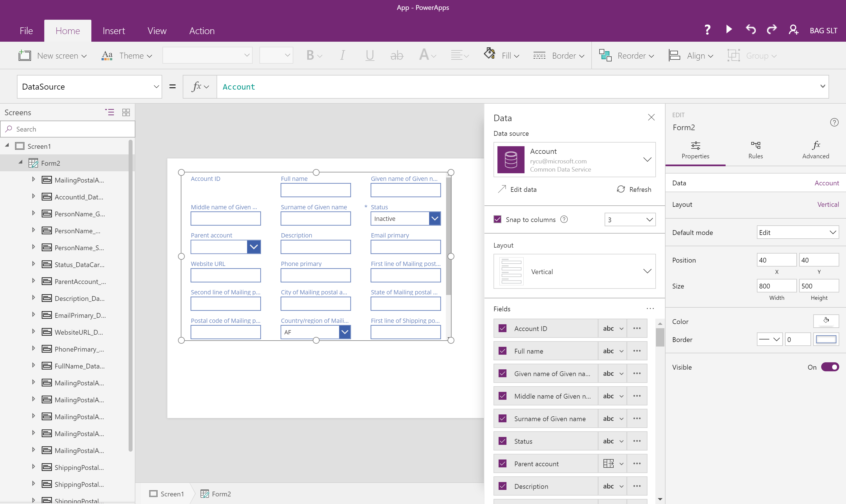Click the Refresh data source icon
This screenshot has height=504, width=846.
(x=621, y=189)
